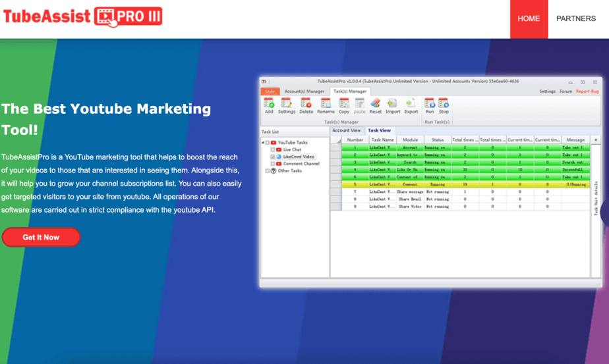This screenshot has height=364, width=609.
Task: Select the Task View tab
Action: (379, 130)
